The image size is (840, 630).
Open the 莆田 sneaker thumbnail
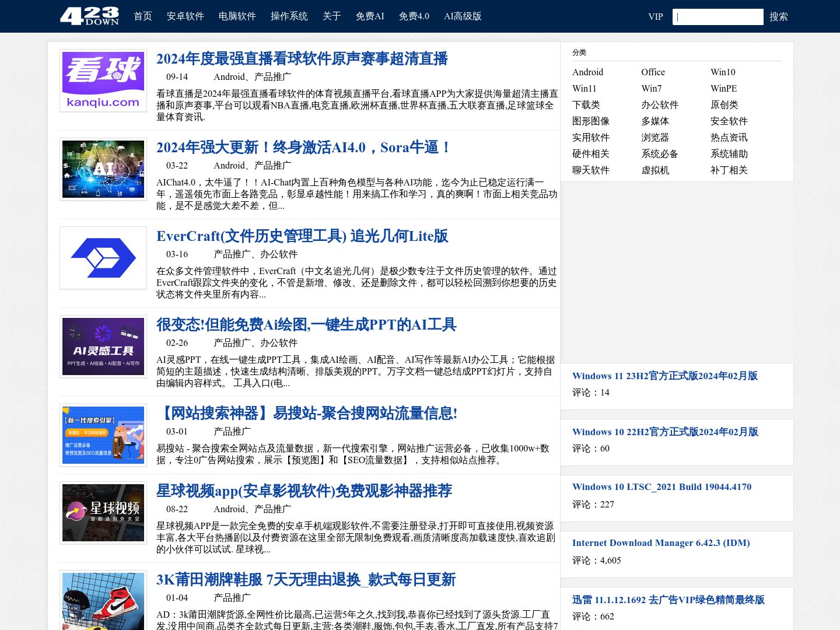pos(103,601)
